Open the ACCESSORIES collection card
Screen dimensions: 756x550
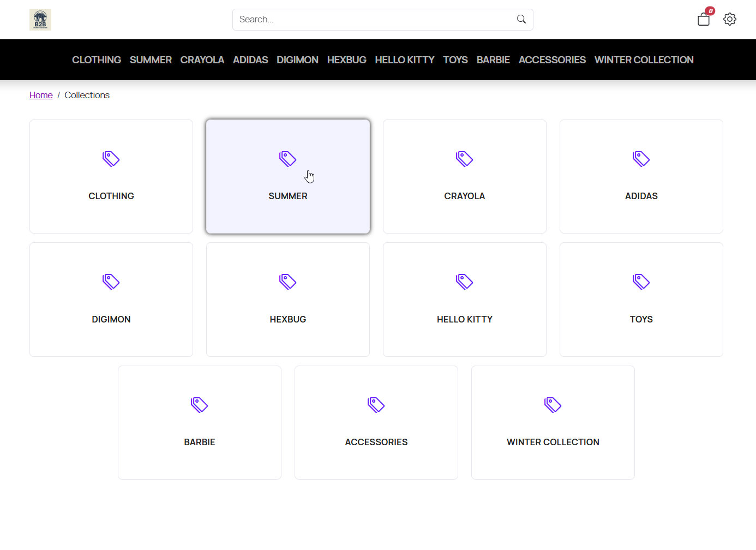tap(376, 423)
